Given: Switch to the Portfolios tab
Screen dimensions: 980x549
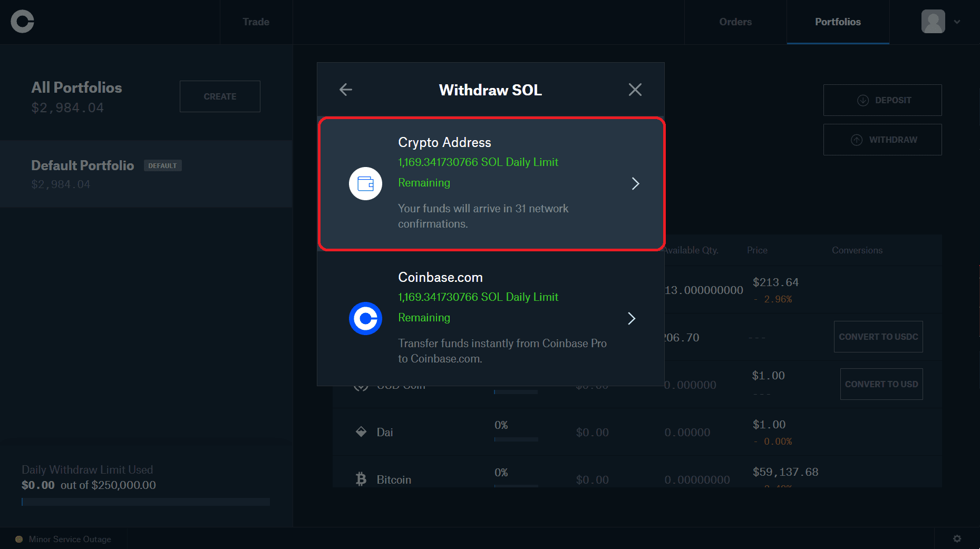Looking at the screenshot, I should tap(838, 22).
